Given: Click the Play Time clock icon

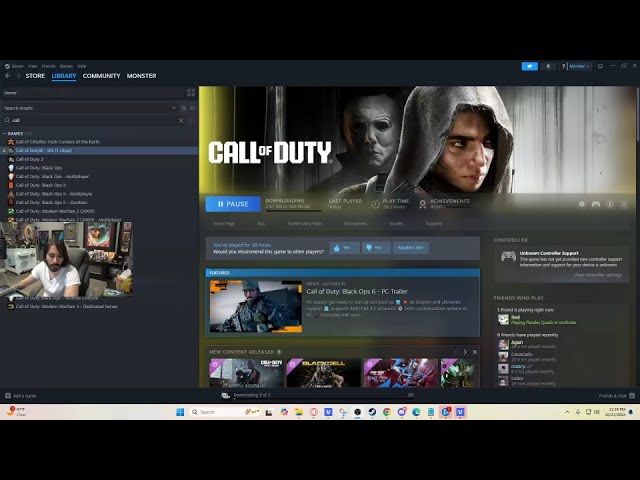Looking at the screenshot, I should point(376,204).
